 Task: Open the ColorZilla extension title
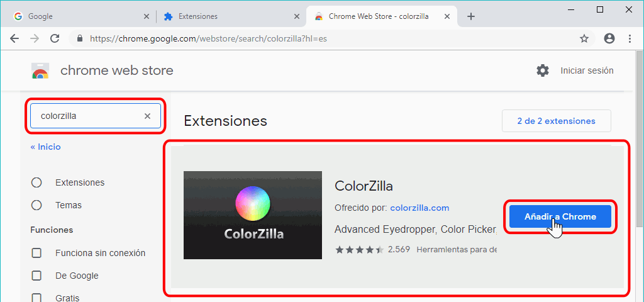click(364, 186)
